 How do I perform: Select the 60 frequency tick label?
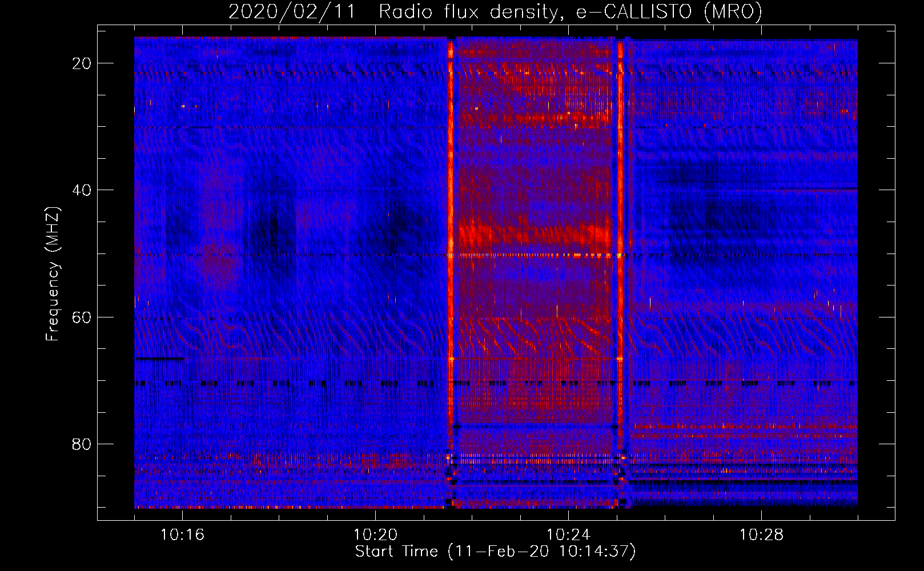[x=82, y=317]
